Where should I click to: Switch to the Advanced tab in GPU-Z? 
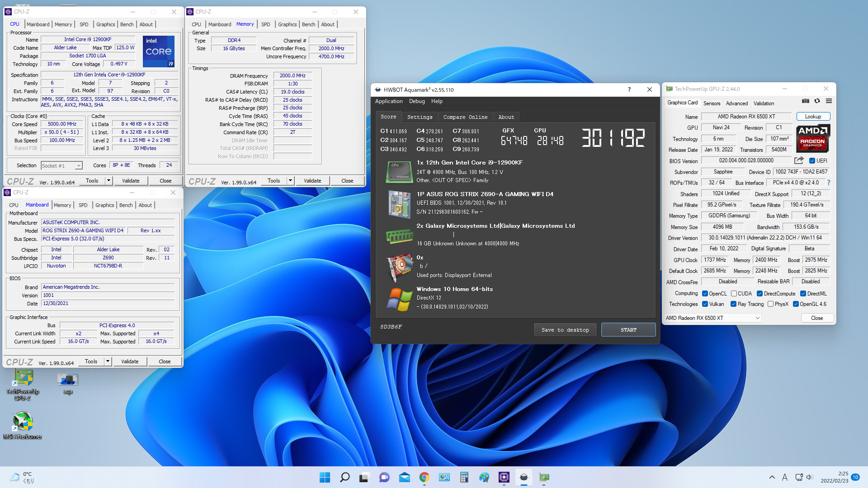736,103
